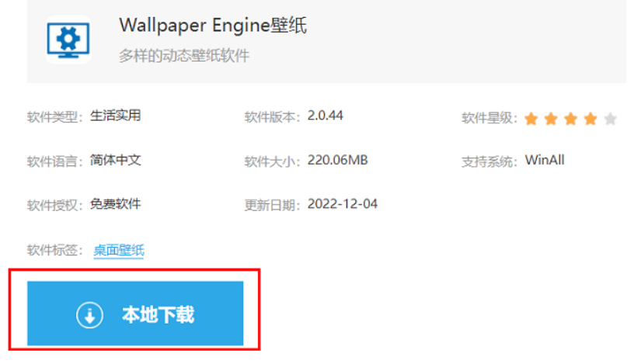Click the third rating star
The height and width of the screenshot is (364, 641).
pyautogui.click(x=571, y=119)
